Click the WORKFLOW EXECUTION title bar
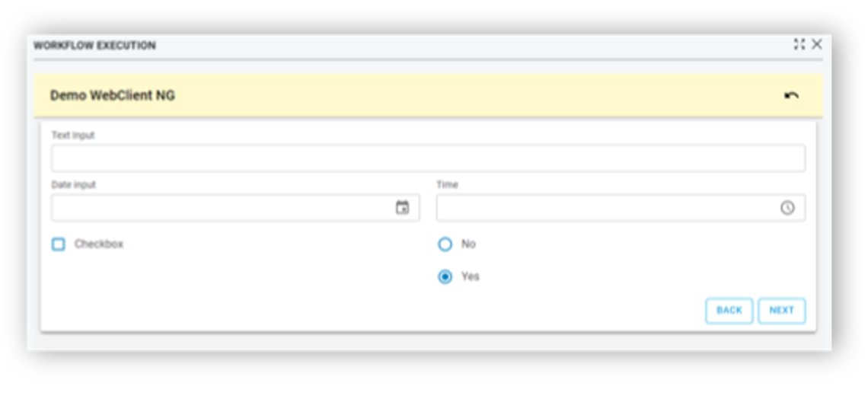The height and width of the screenshot is (399, 868). click(94, 46)
